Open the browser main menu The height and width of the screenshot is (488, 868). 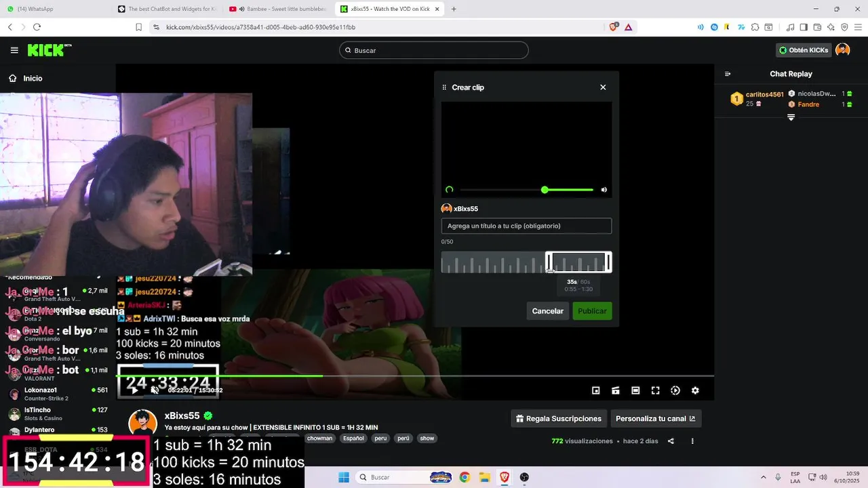[x=858, y=27]
